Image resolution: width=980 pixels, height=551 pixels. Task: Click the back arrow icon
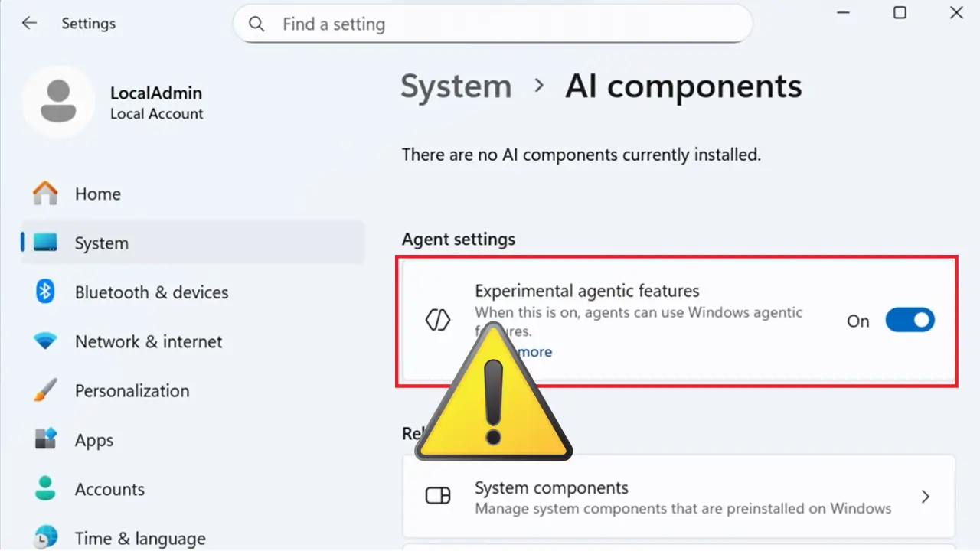pyautogui.click(x=29, y=24)
